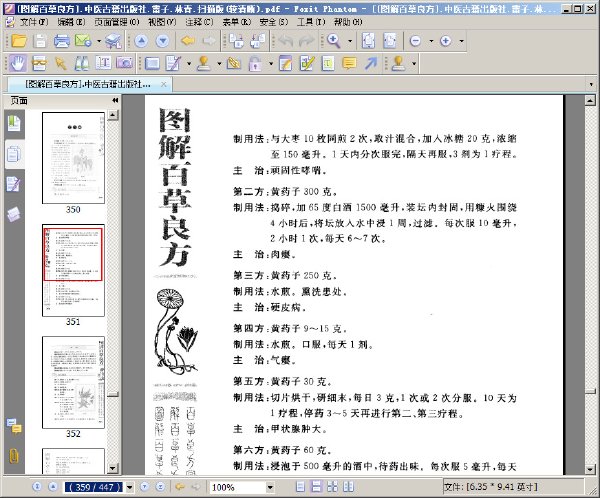The width and height of the screenshot is (600, 498).
Task: Jump to first page in status bar
Action: click(37, 487)
